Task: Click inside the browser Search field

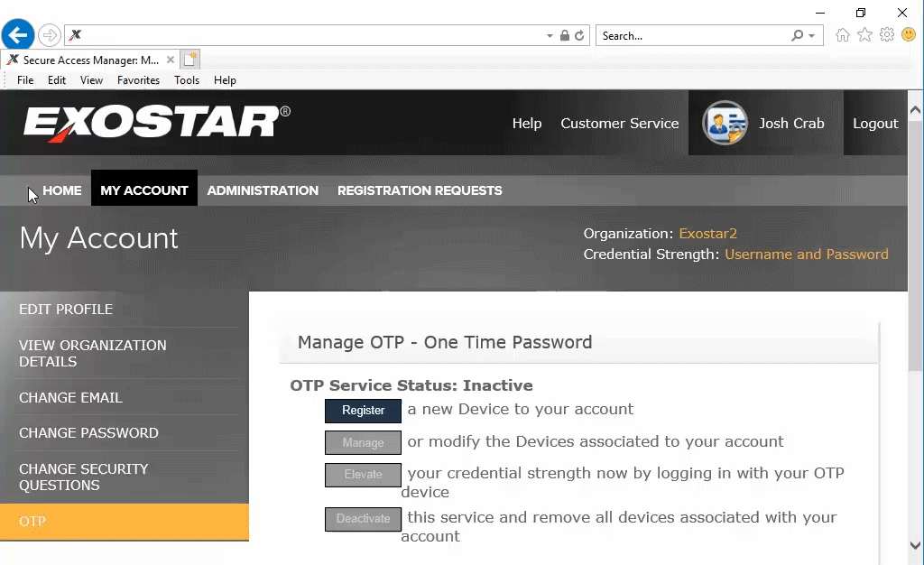Action: [690, 36]
